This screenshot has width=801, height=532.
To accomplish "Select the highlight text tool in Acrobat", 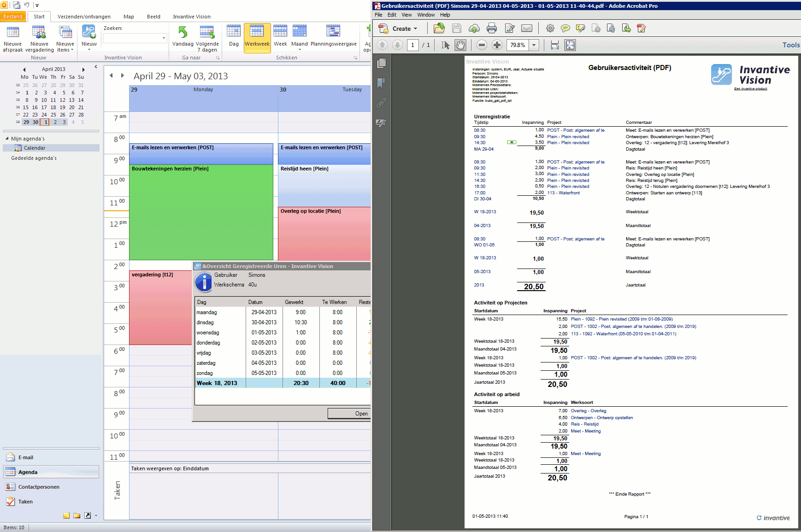I will [x=581, y=29].
